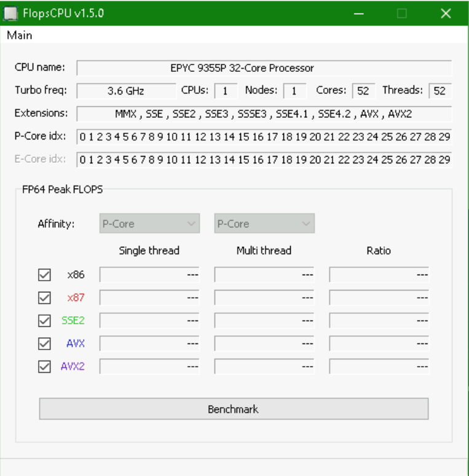
Task: Open the Main menu
Action: (20, 35)
